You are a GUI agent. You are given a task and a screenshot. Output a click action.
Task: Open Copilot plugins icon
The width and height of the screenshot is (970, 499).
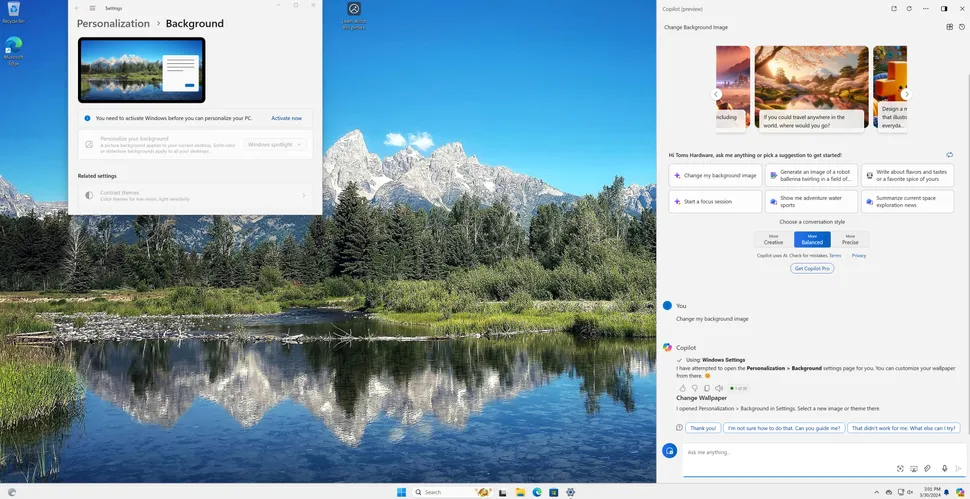point(949,27)
